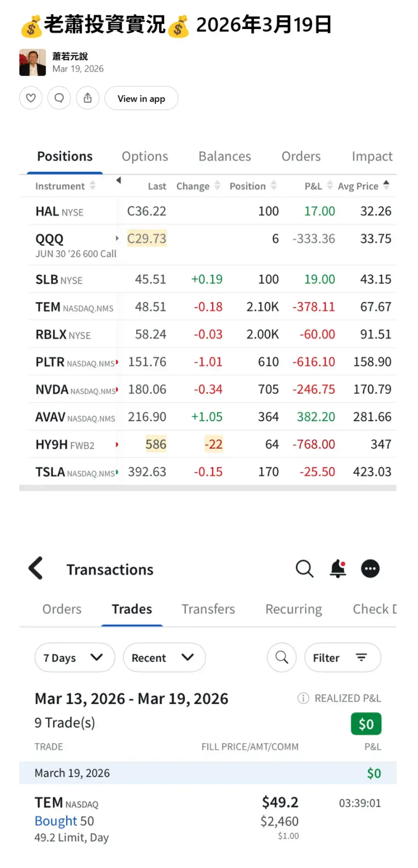Open the Filter button
The width and height of the screenshot is (418, 868).
click(x=342, y=657)
